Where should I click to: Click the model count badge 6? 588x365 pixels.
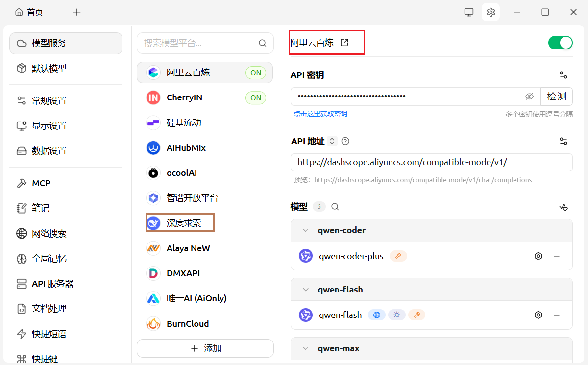point(319,207)
